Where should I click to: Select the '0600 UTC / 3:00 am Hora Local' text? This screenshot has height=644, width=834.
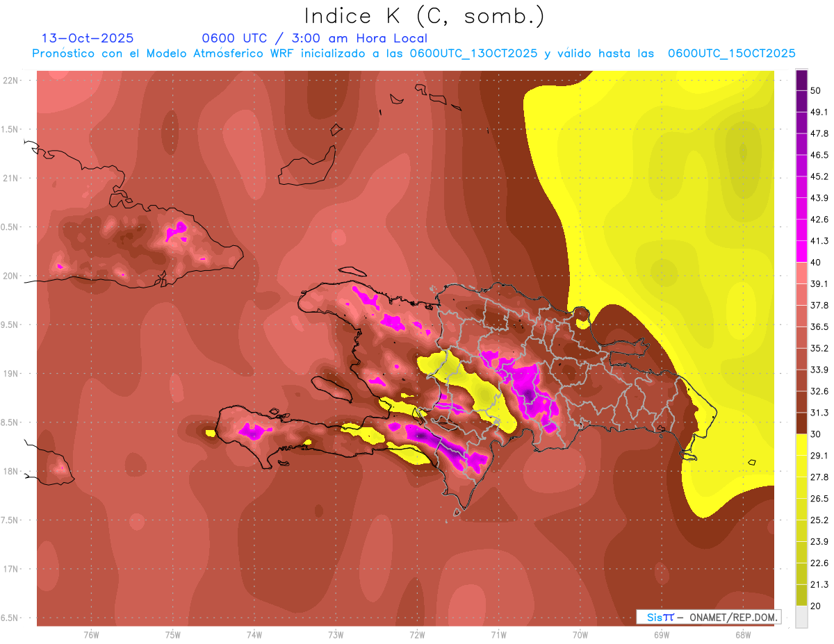tap(314, 38)
